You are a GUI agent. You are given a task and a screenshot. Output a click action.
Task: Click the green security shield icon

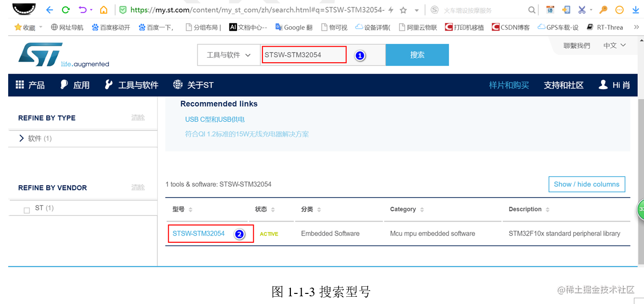pyautogui.click(x=123, y=10)
